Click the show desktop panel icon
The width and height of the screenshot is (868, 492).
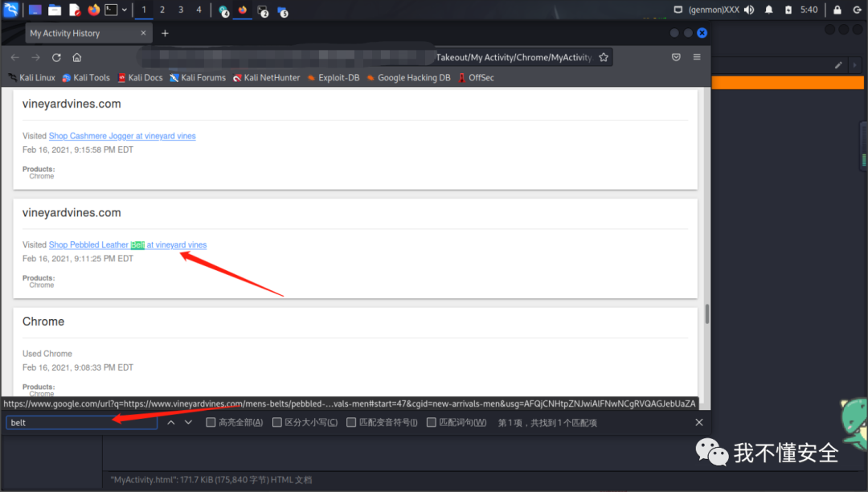[x=35, y=10]
